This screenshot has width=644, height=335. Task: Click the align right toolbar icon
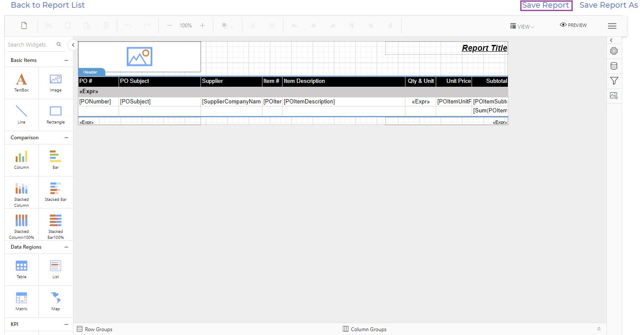(332, 26)
